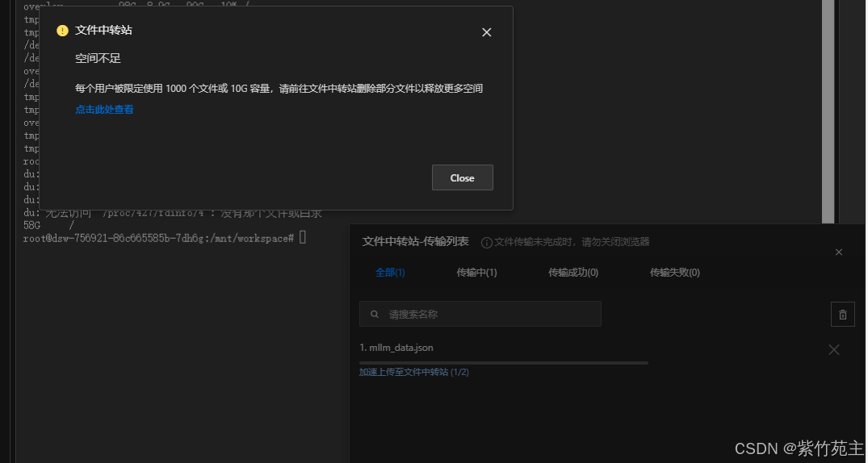Click the terminal prompt line at /mnt/workspace#
The width and height of the screenshot is (868, 463).
pos(165,239)
